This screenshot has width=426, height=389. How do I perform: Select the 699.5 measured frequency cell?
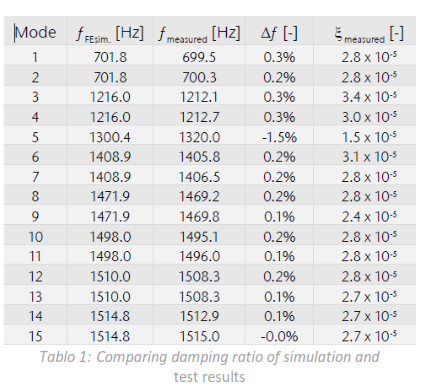[199, 57]
